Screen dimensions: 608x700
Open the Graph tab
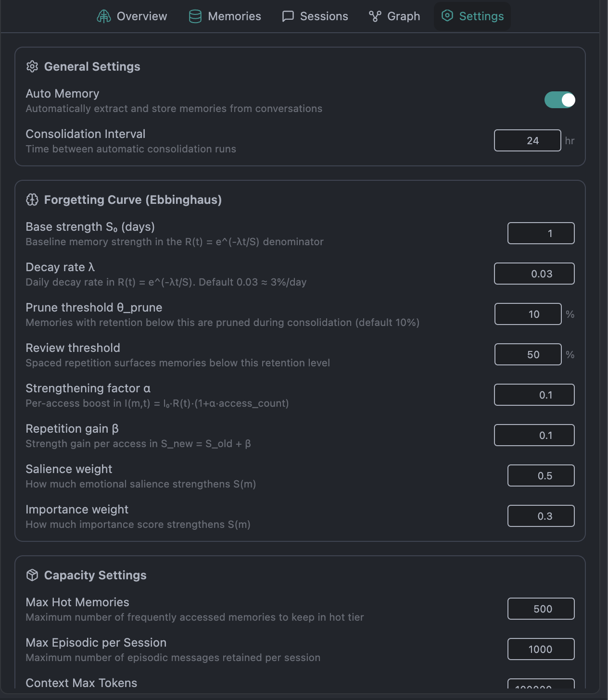pos(395,16)
